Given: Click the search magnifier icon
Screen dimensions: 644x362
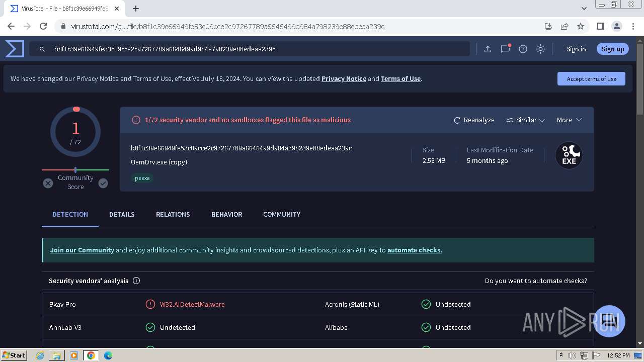Looking at the screenshot, I should coord(42,49).
